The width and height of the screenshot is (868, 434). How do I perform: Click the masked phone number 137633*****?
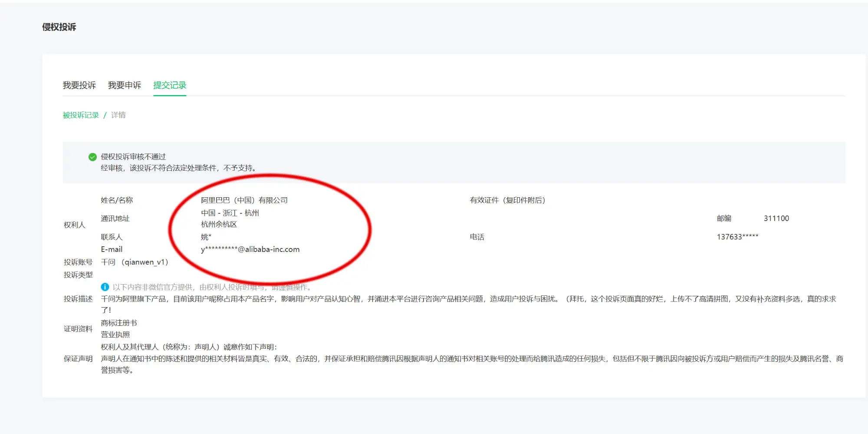[x=737, y=237]
